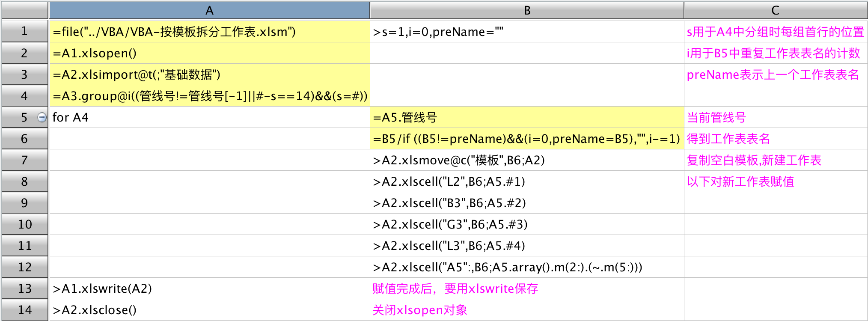Image resolution: width=868 pixels, height=321 pixels.
Task: Select row 1 header
Action: point(24,31)
